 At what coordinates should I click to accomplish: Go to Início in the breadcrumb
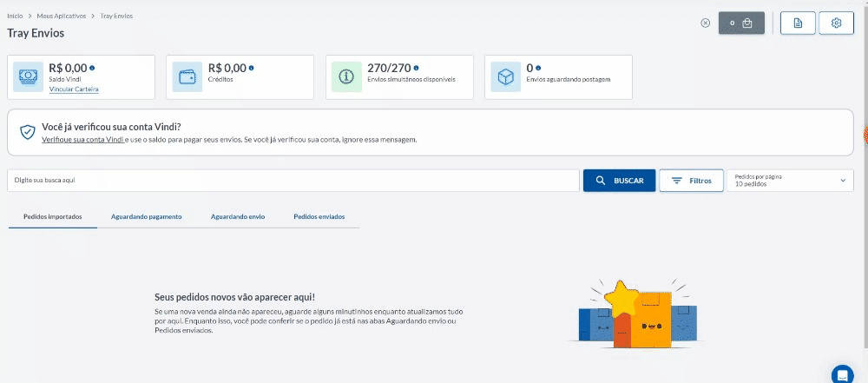(15, 17)
